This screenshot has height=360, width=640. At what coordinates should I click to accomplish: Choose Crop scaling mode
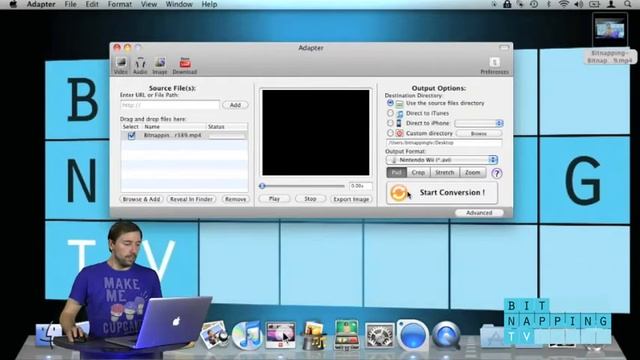coord(418,173)
